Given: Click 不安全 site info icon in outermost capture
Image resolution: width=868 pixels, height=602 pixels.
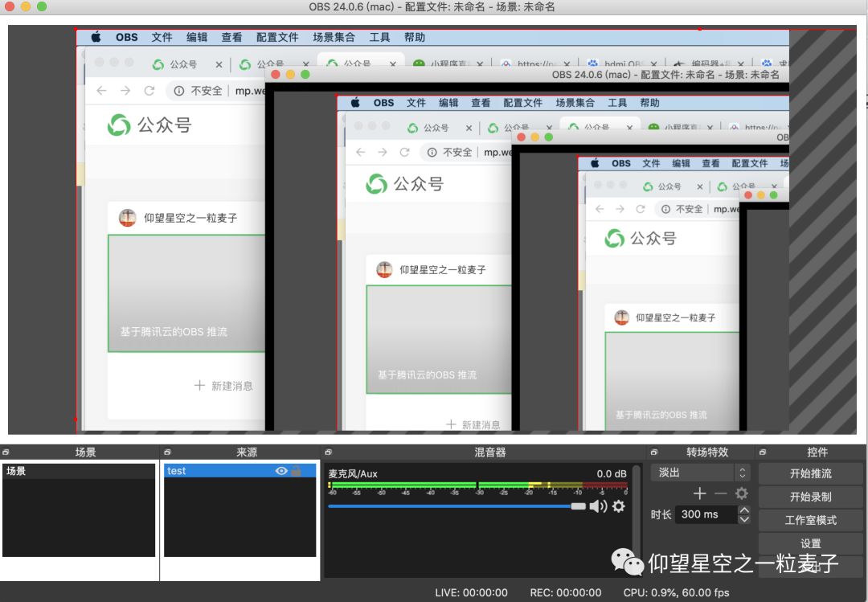Looking at the screenshot, I should click(178, 91).
